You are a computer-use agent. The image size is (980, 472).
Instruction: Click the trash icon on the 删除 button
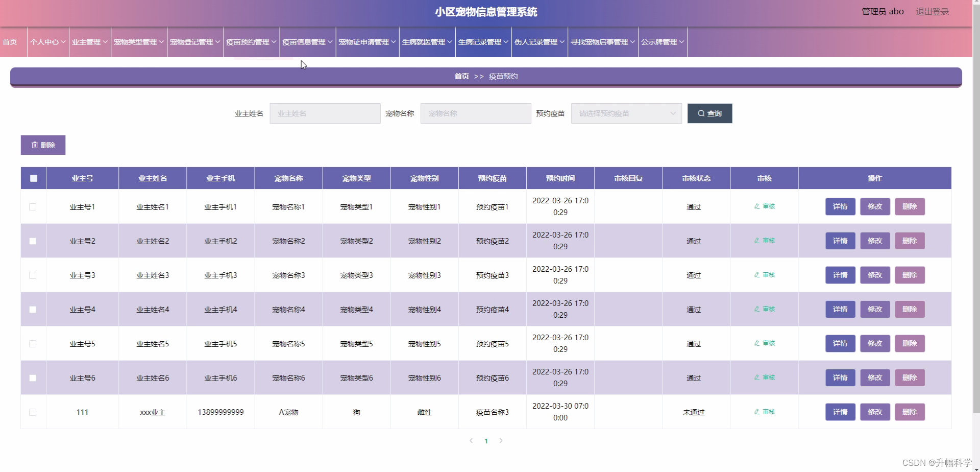point(35,145)
